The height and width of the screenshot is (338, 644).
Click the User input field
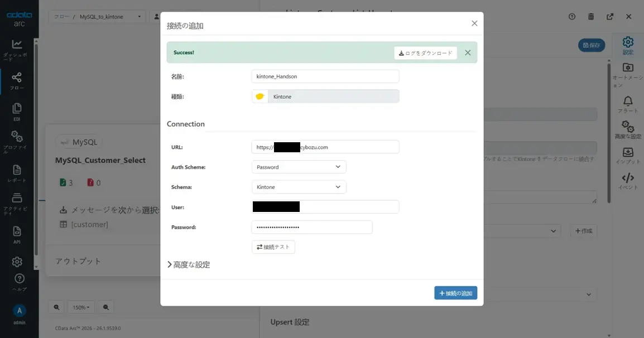(325, 207)
